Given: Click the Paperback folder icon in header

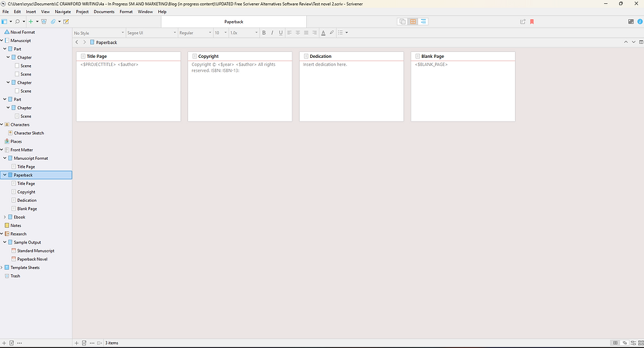Looking at the screenshot, I should 92,42.
